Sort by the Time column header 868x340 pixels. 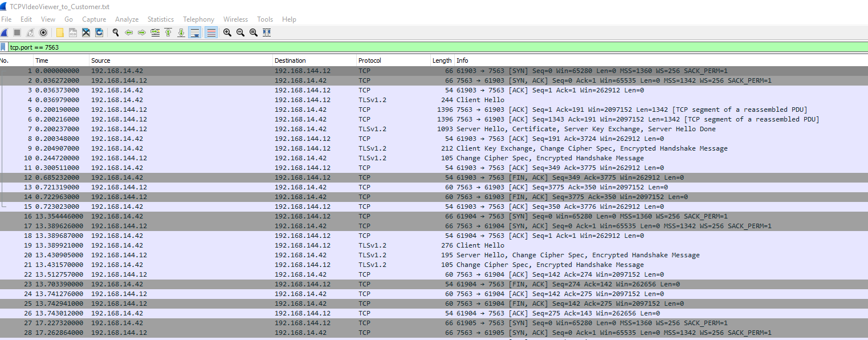[62, 60]
